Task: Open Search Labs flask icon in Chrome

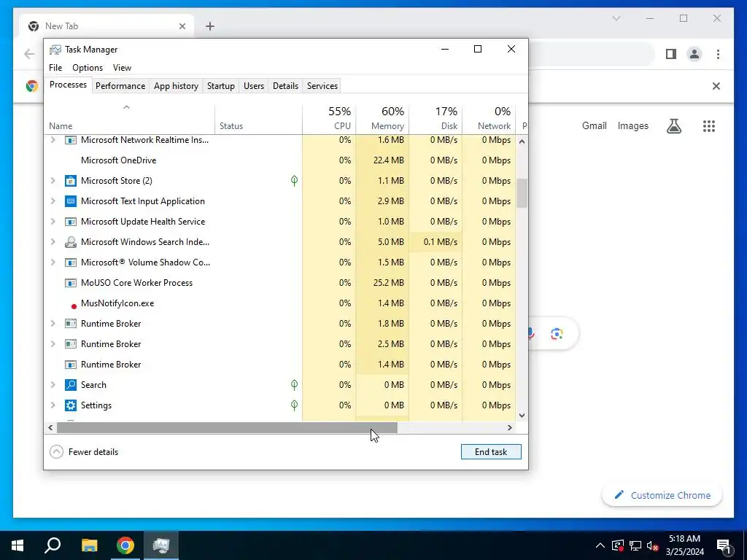Action: (x=673, y=126)
